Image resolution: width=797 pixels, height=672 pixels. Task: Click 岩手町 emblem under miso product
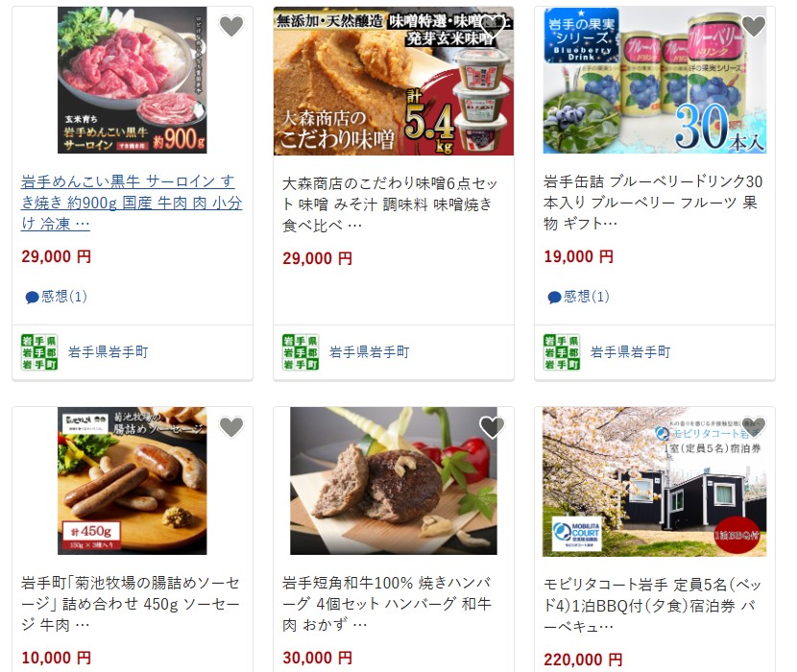pos(301,351)
